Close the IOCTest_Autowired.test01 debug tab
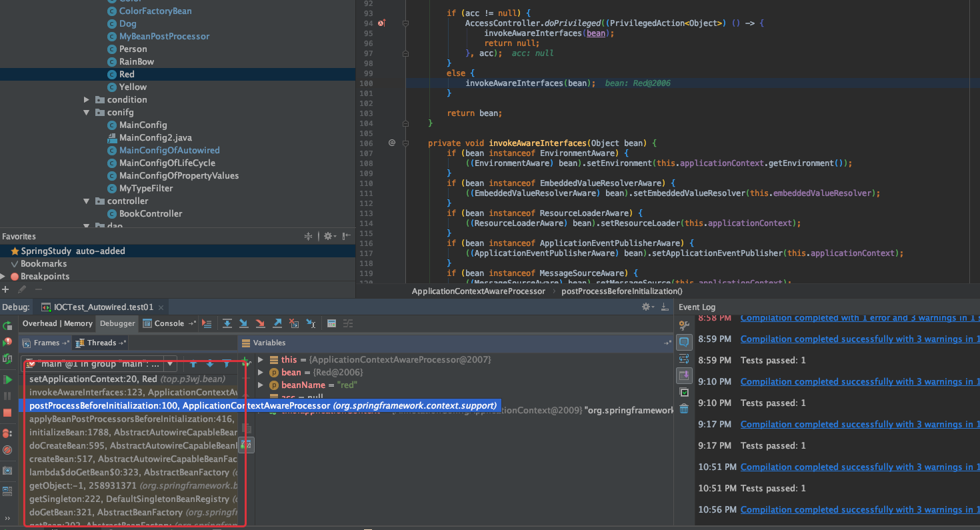The image size is (980, 530). click(x=161, y=307)
